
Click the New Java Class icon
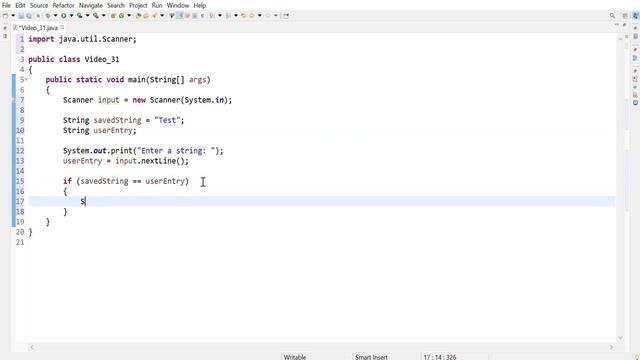(x=122, y=16)
